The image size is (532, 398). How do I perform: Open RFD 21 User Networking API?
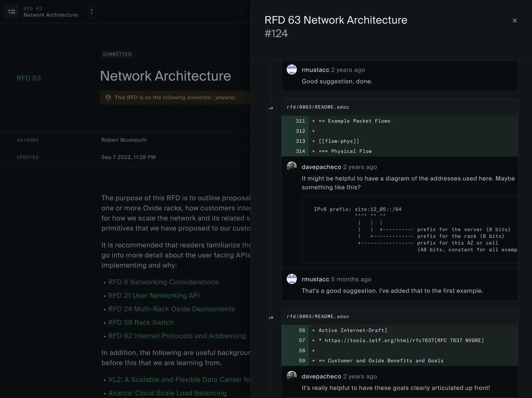154,296
